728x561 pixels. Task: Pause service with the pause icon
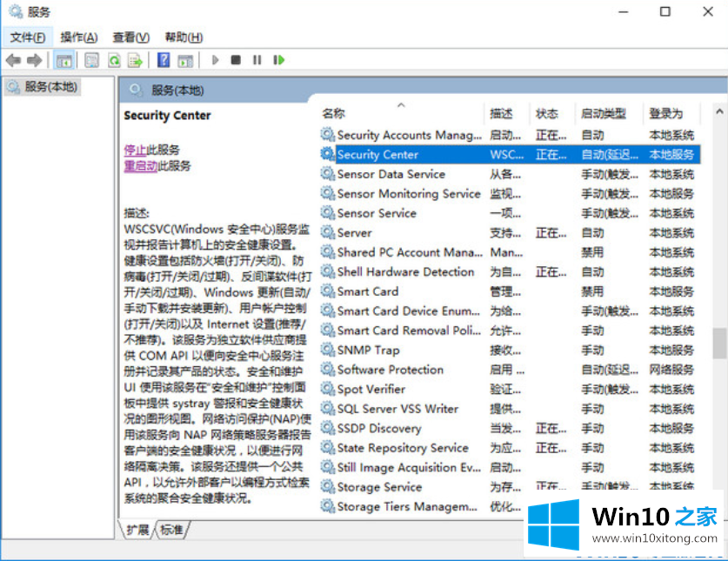[x=257, y=60]
